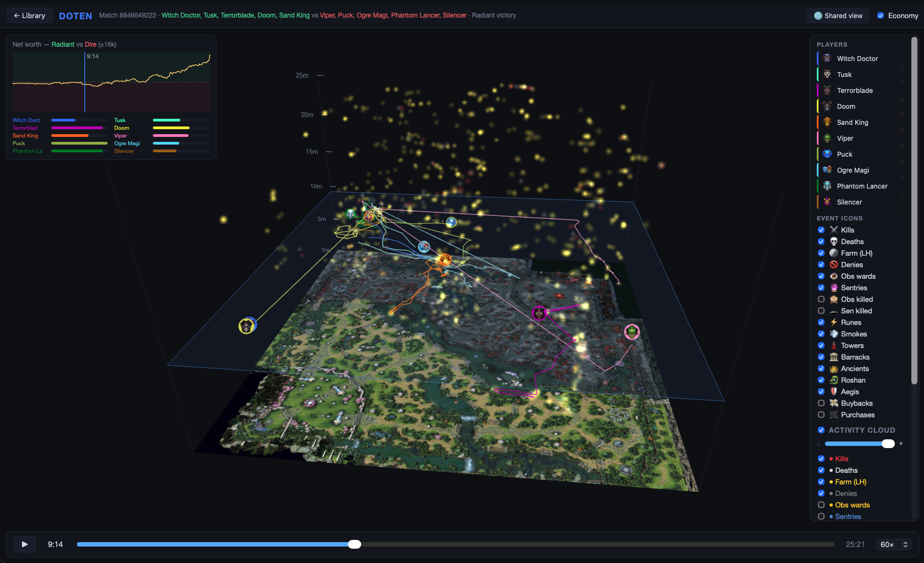Click the right panel scrollbar
The height and width of the screenshot is (563, 924).
914,210
